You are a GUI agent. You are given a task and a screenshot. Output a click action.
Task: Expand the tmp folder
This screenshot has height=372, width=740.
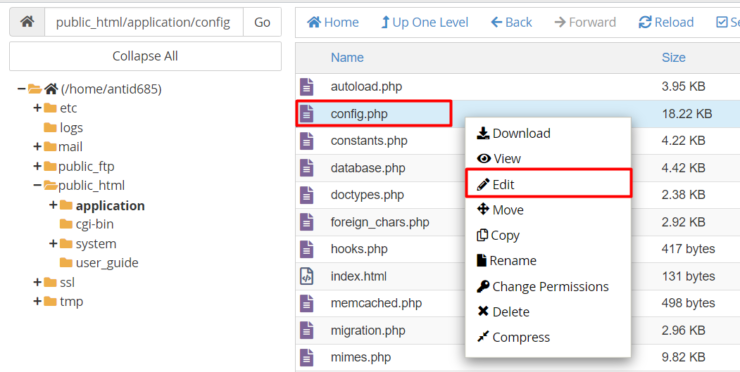click(37, 301)
